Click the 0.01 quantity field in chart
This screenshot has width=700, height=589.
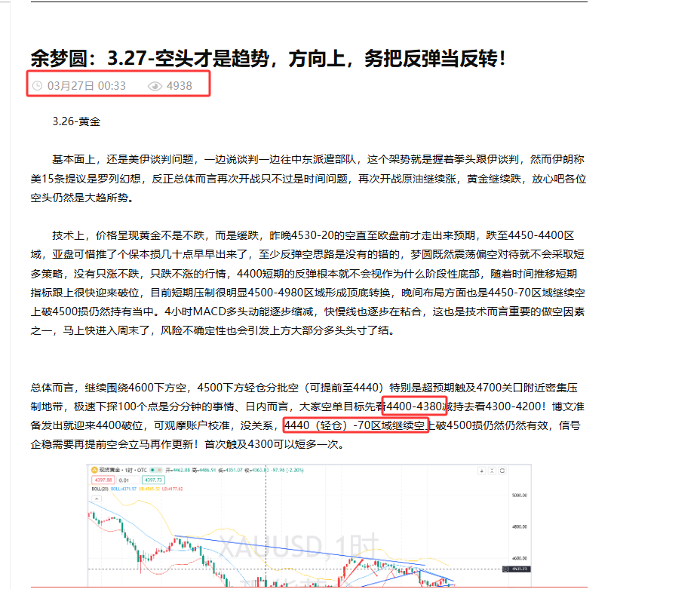pyautogui.click(x=128, y=480)
